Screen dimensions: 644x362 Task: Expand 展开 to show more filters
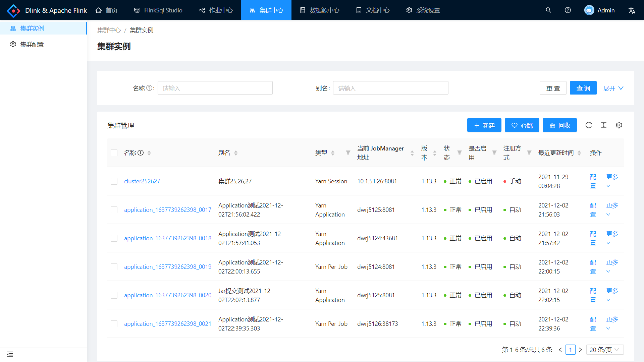(613, 88)
